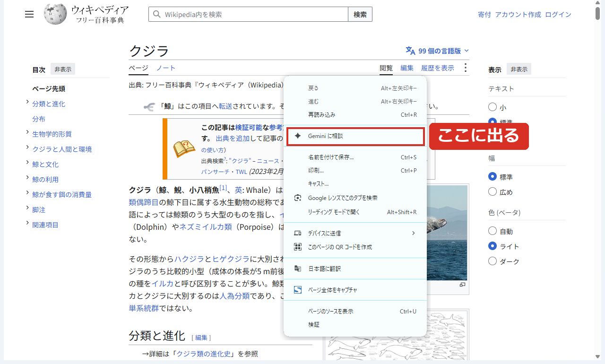Screen dimensions: 605x364
Task: Select the 小 text size radio
Action: [x=493, y=107]
